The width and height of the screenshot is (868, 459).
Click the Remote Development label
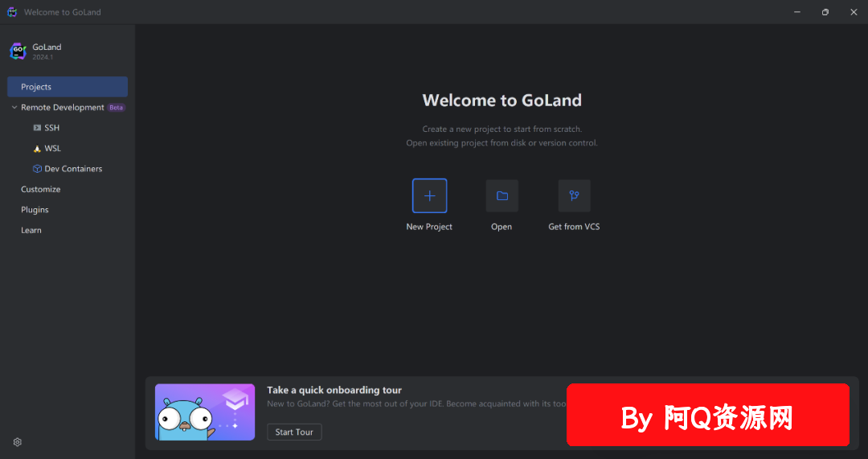[63, 108]
